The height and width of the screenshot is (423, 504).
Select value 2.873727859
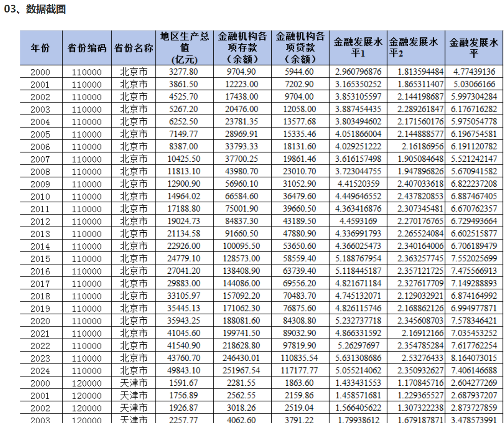(x=474, y=408)
